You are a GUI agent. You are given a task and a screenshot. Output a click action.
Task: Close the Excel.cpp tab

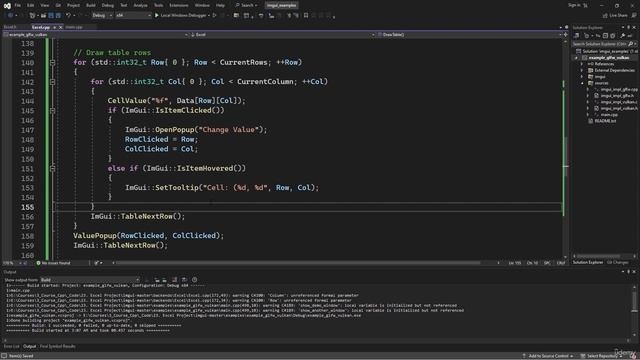click(61, 27)
